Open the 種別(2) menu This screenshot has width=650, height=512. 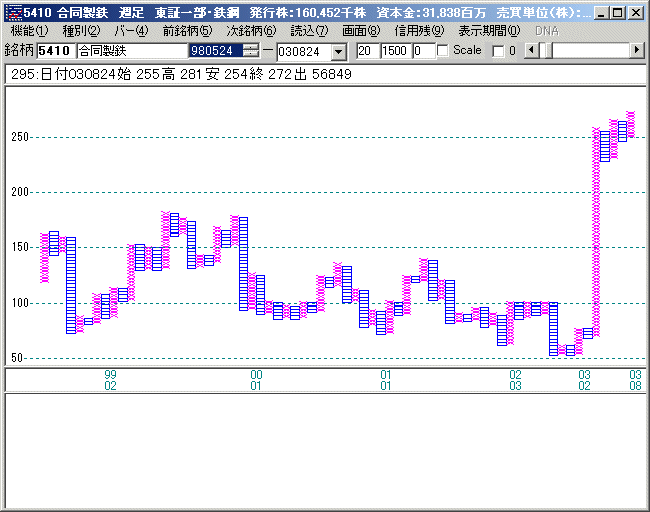[x=81, y=31]
